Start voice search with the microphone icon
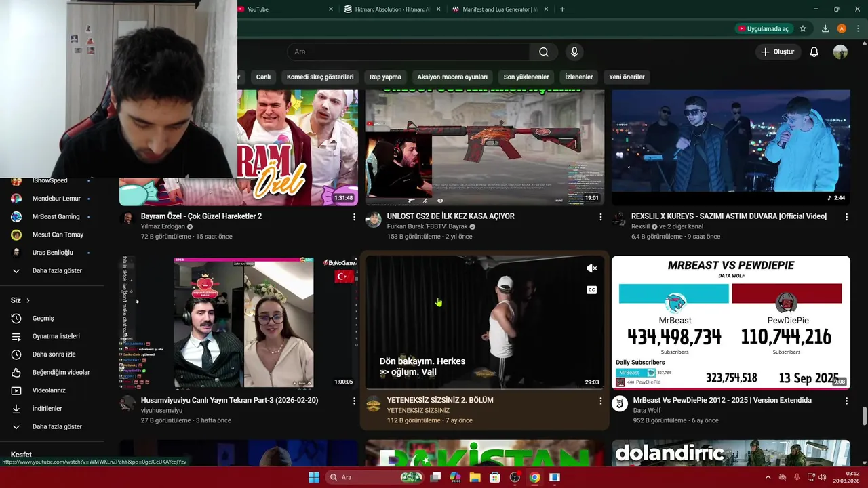 574,52
